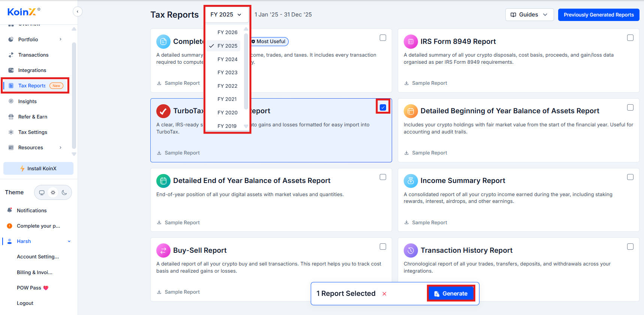The height and width of the screenshot is (315, 644).
Task: Click the Install KoinX button
Action: point(38,168)
